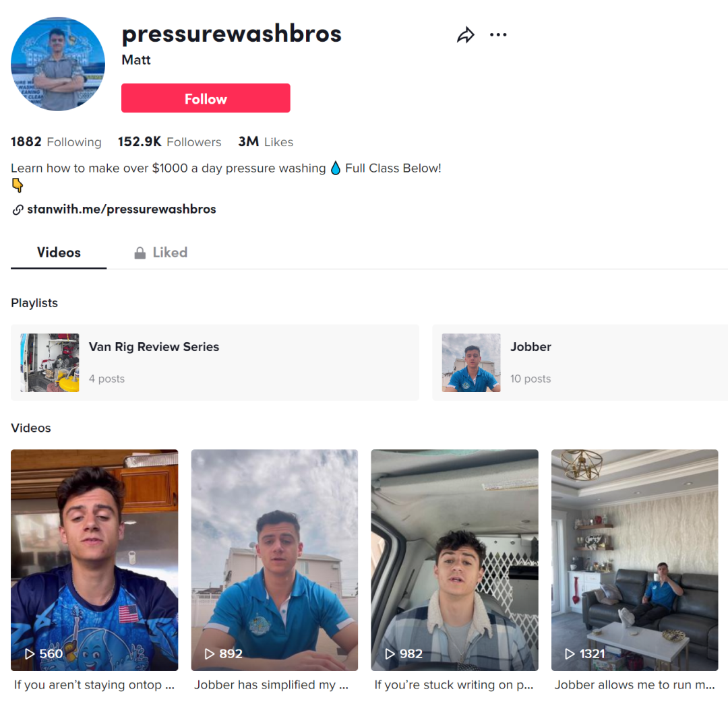Open the stanwith.me/pressurewashbros link
Viewport: 728px width, 704px height.
point(121,210)
